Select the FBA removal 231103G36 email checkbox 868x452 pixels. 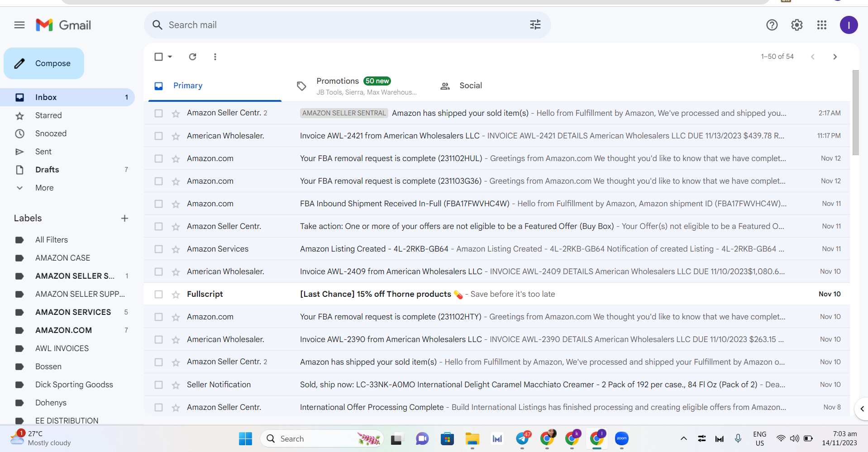pos(158,181)
